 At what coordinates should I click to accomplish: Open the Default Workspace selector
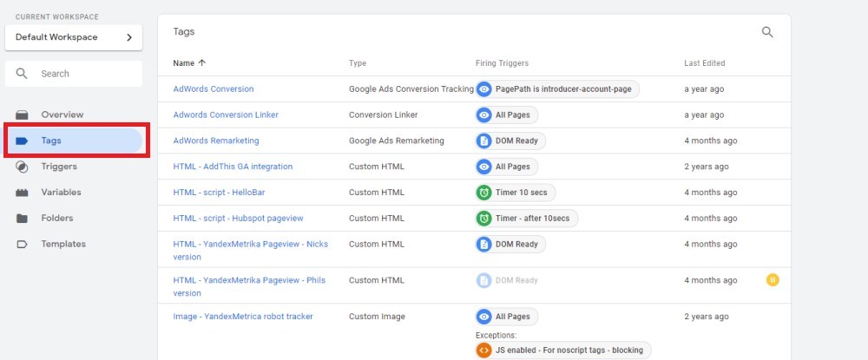point(74,37)
